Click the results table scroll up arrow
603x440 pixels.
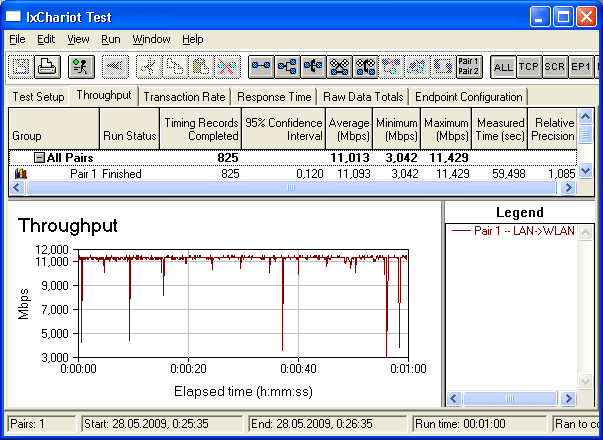(x=585, y=116)
